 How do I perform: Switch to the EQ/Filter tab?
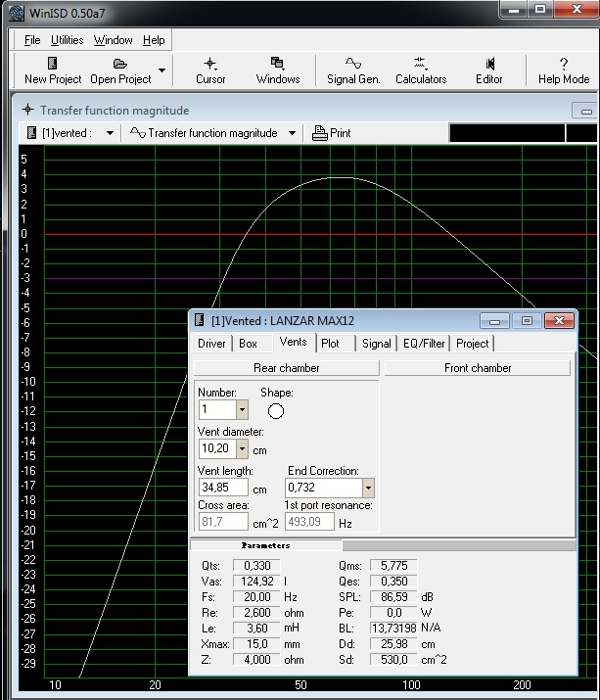(424, 344)
